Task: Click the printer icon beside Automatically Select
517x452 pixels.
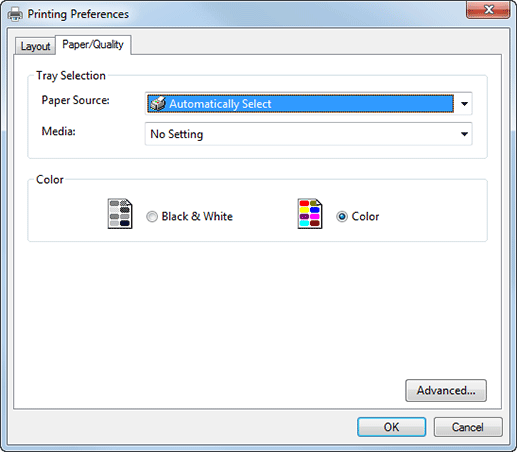Action: (157, 104)
